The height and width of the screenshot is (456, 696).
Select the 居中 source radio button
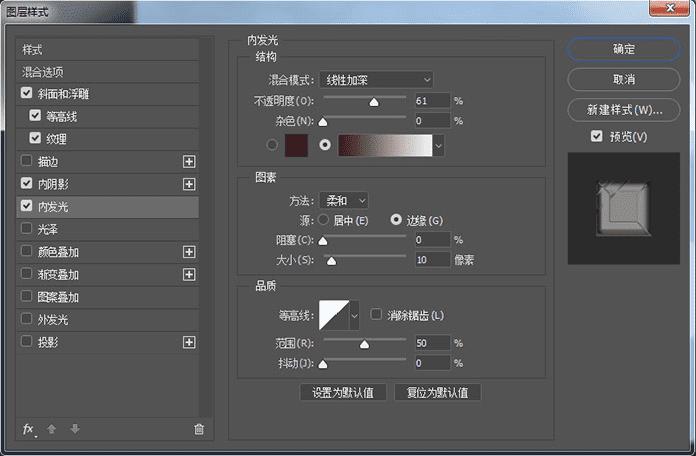coord(323,219)
